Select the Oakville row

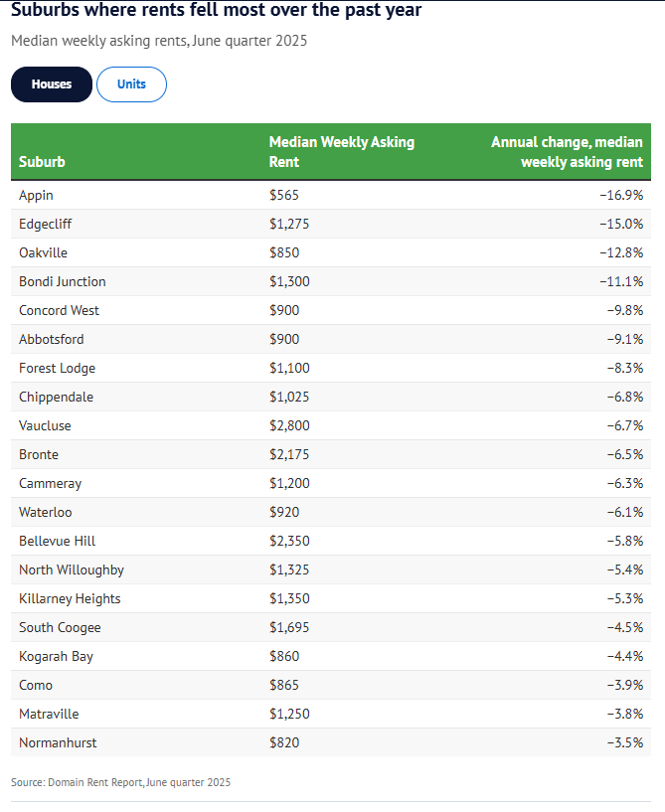(43, 252)
